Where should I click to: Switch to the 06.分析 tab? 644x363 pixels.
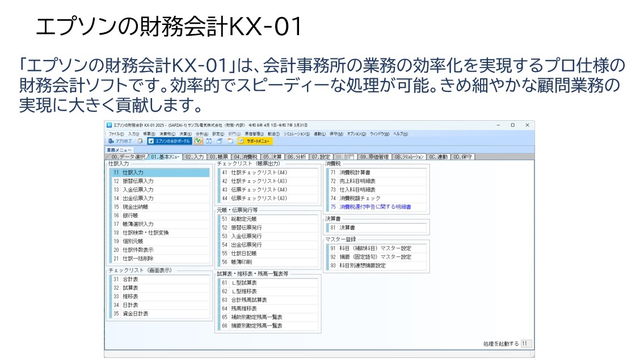click(x=297, y=157)
